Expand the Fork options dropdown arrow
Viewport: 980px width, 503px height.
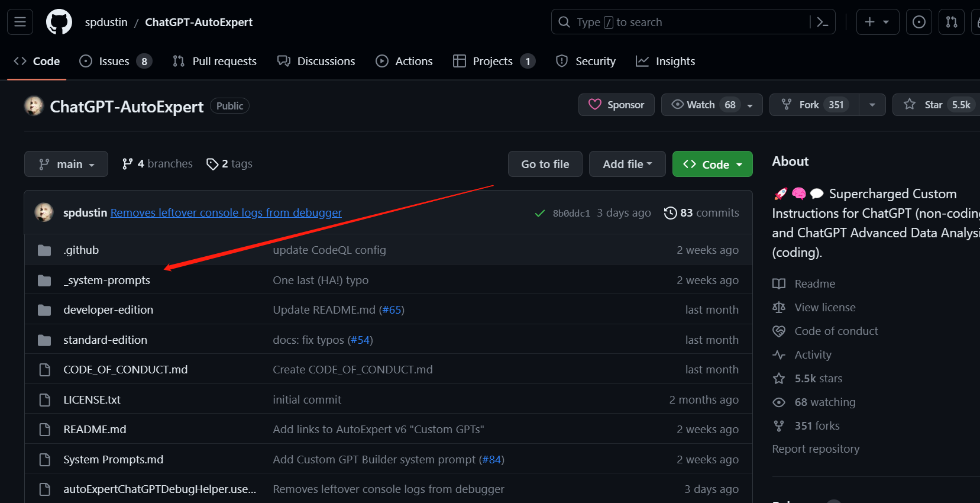tap(872, 105)
